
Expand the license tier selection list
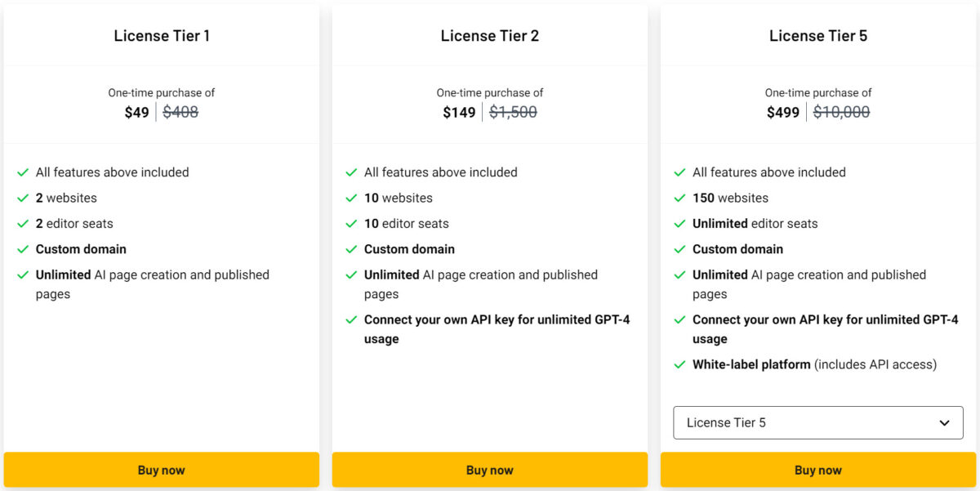coord(817,422)
